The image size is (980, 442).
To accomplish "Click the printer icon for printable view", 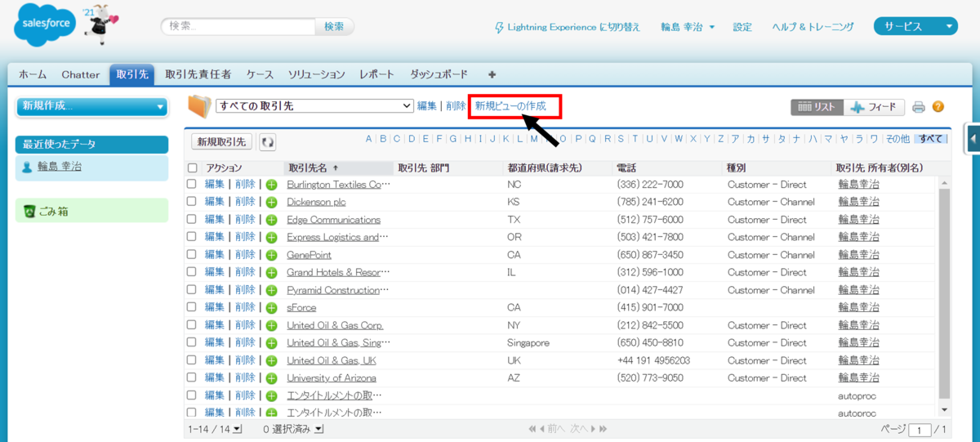I will (x=919, y=107).
